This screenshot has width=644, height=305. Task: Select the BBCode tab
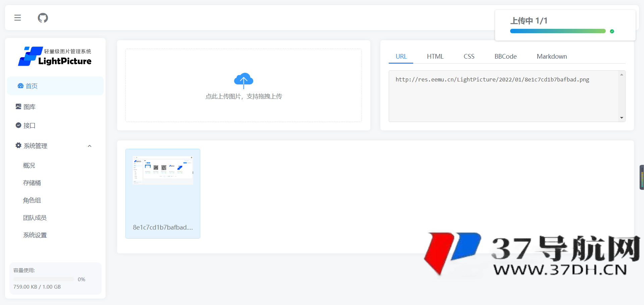[505, 57]
